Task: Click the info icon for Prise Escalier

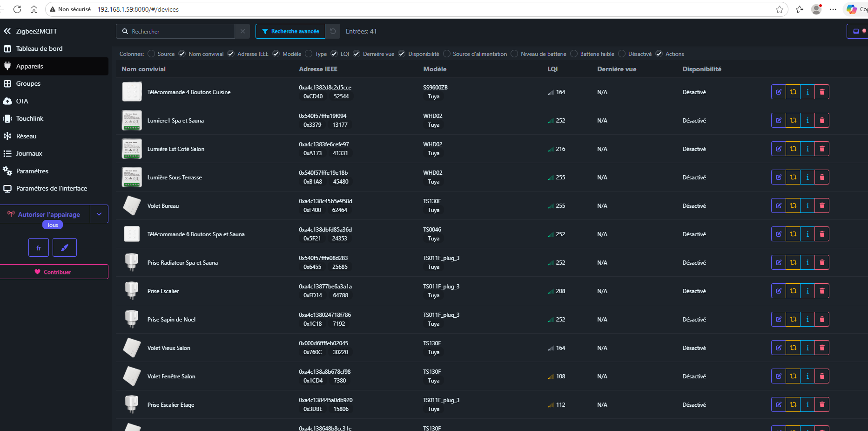Action: click(x=807, y=291)
